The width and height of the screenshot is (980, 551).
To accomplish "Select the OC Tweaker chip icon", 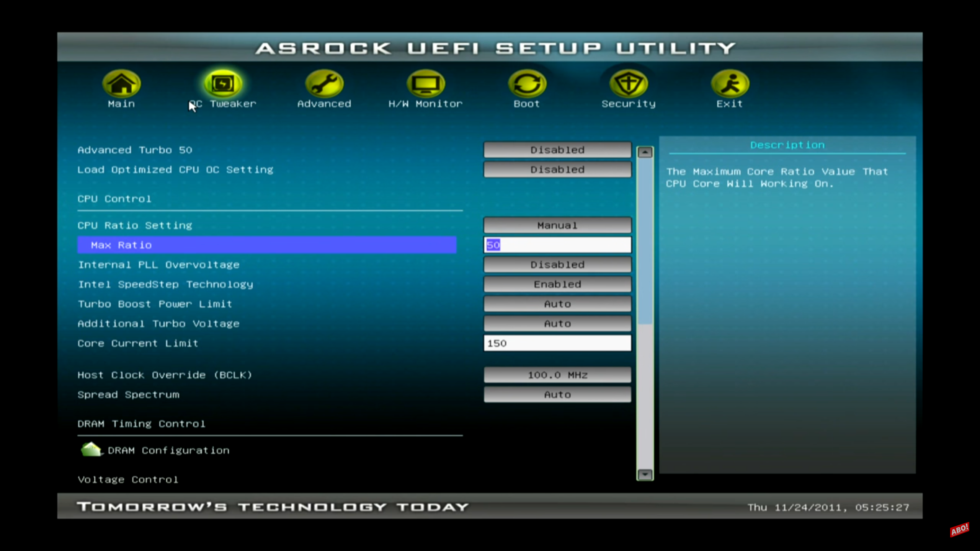I will click(x=223, y=83).
